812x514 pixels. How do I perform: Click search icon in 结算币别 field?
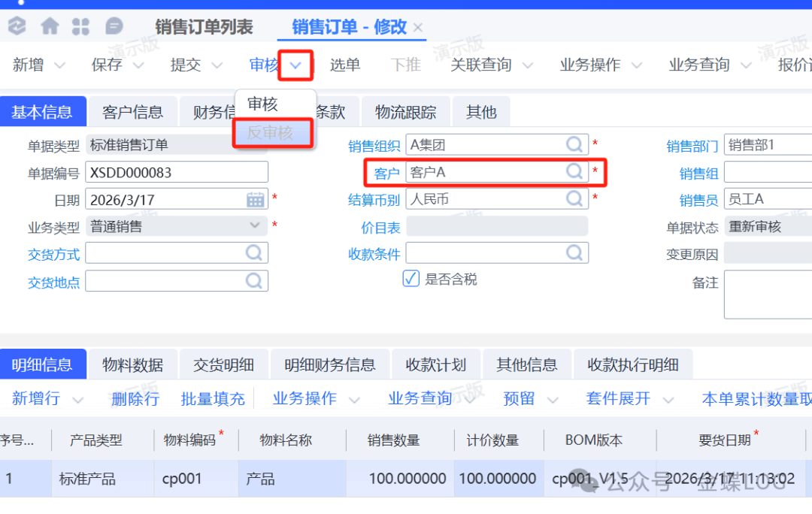tap(574, 199)
